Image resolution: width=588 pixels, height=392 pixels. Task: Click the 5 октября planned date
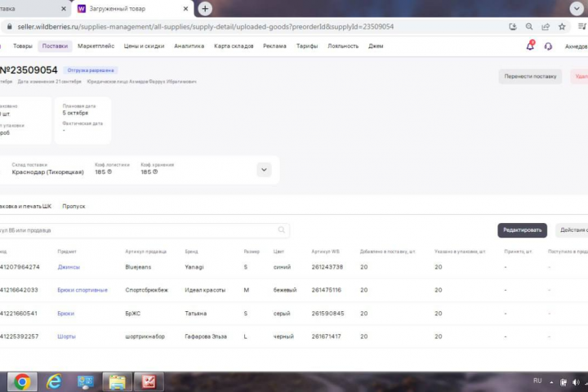[x=75, y=113]
